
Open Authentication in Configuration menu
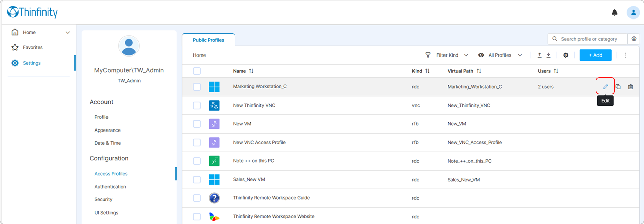110,187
